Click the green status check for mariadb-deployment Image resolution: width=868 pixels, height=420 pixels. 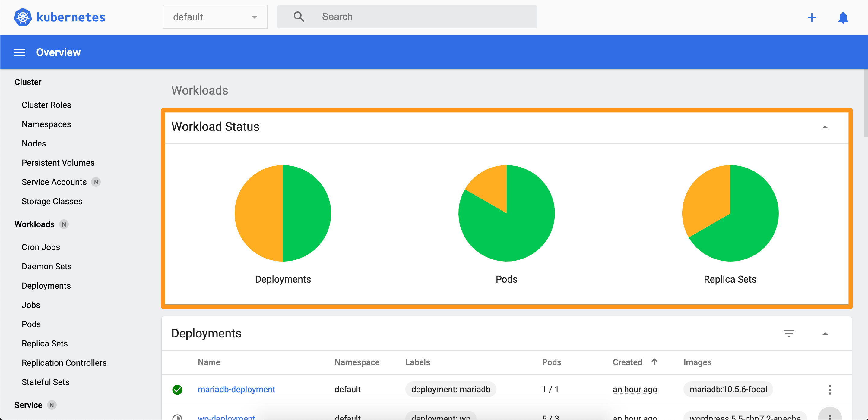[177, 390]
